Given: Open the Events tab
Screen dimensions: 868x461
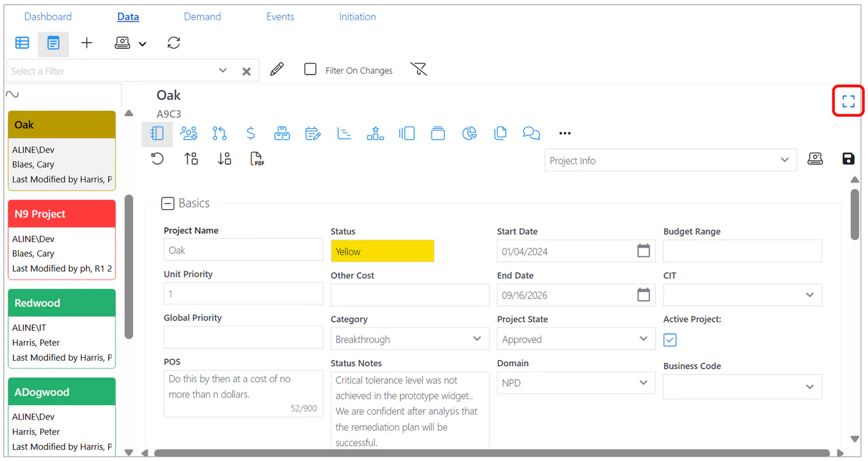Looking at the screenshot, I should click(280, 17).
